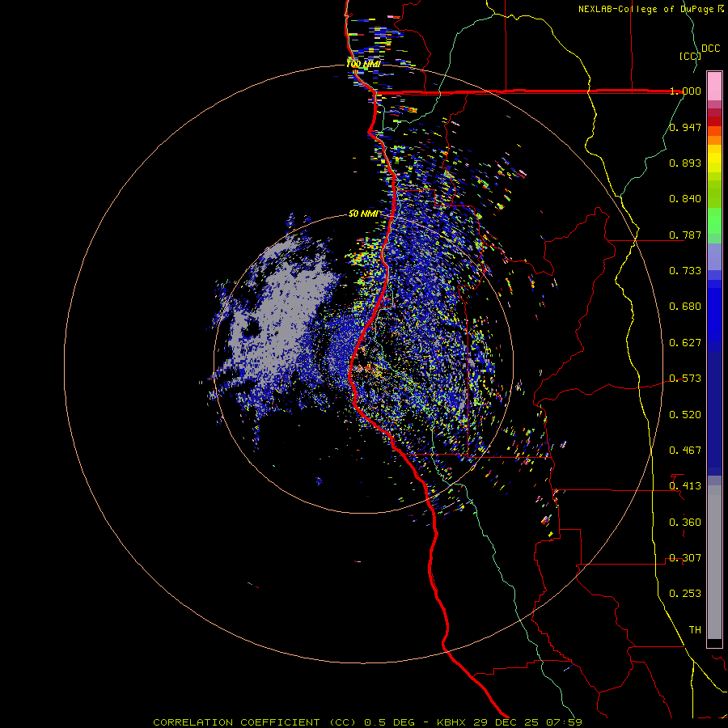Screen dimensions: 728x728
Task: Click the 0.893 legend value
Action: [685, 163]
